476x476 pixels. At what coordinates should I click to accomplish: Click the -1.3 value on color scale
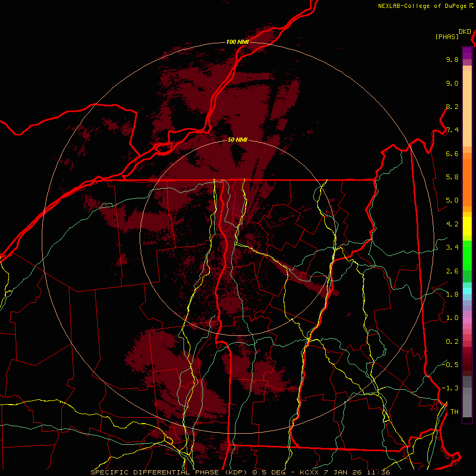click(450, 388)
